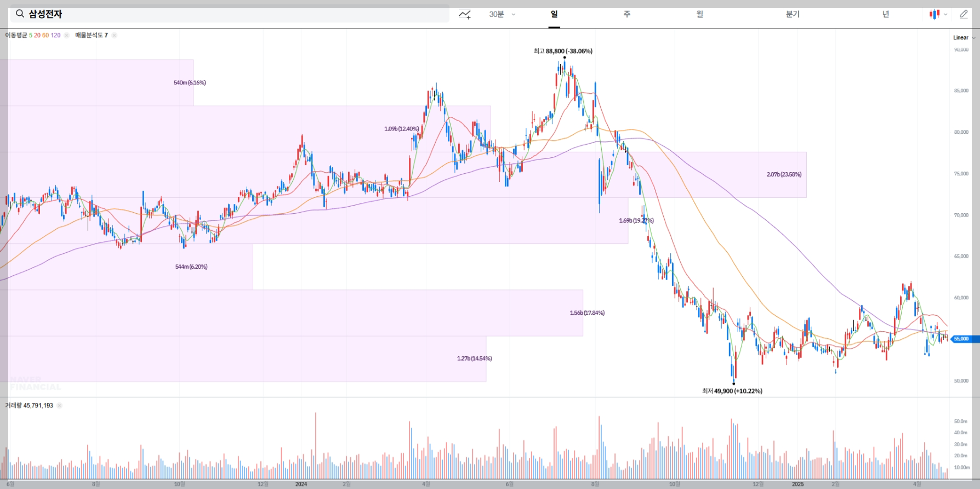Image resolution: width=980 pixels, height=489 pixels.
Task: Click the 1.56b (17.84%) volume profile label
Action: (x=587, y=313)
